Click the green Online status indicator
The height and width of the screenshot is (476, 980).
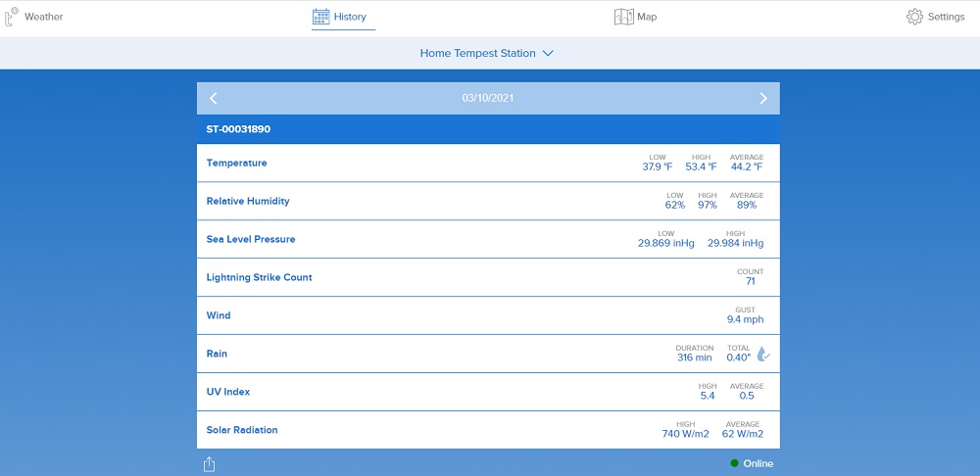[734, 463]
